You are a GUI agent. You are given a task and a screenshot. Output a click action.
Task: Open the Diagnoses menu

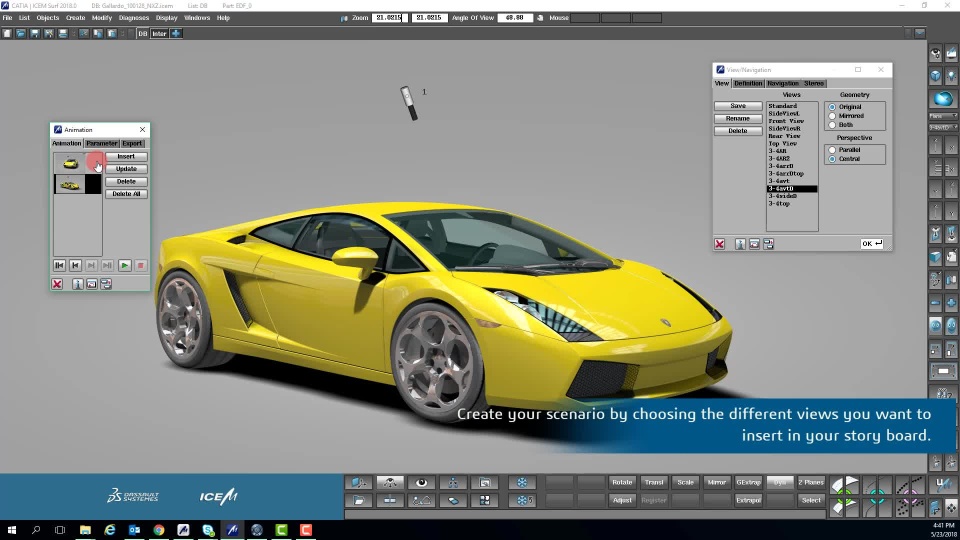133,18
